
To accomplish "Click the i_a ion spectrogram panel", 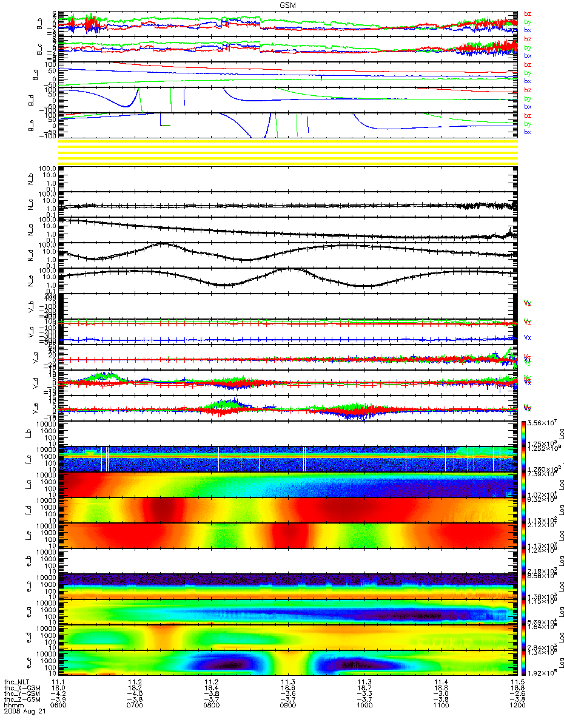I will pyautogui.click(x=287, y=485).
